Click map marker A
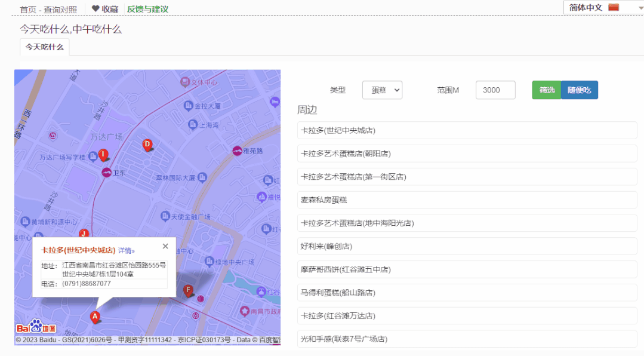Viewport: 644px width, 356px height. 95,317
